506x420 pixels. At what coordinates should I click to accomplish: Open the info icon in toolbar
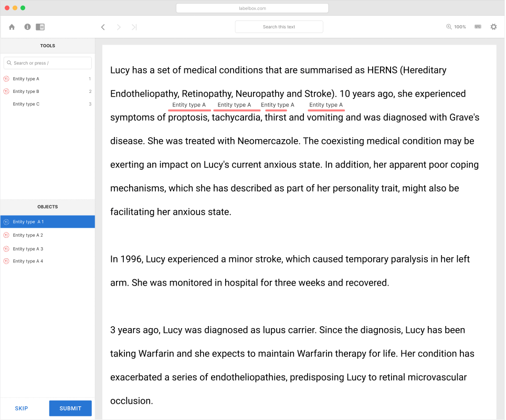tap(27, 27)
